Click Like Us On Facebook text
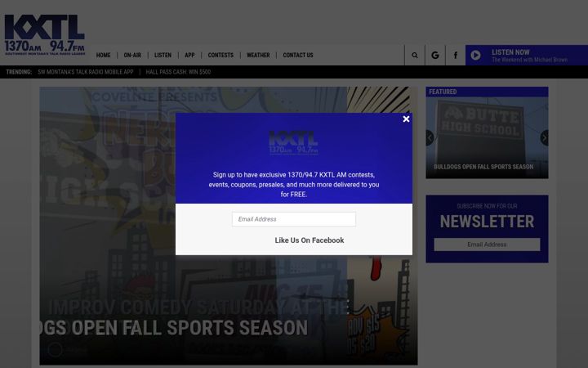 coord(309,240)
